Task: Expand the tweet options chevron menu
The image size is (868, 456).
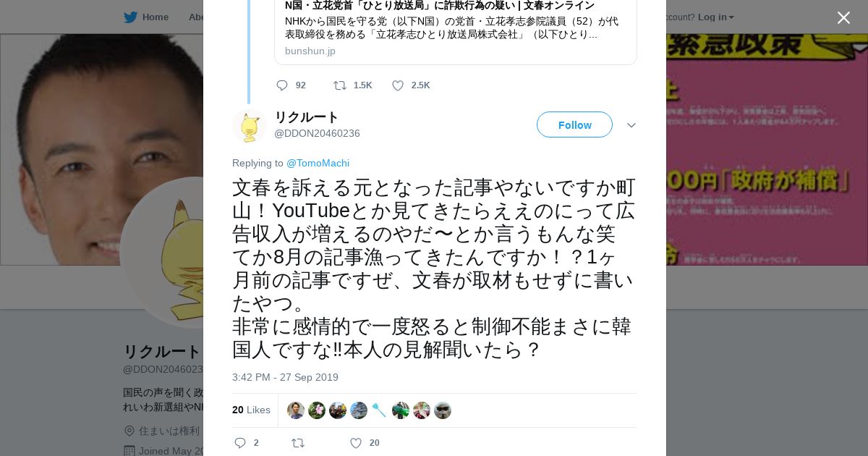Action: click(631, 125)
